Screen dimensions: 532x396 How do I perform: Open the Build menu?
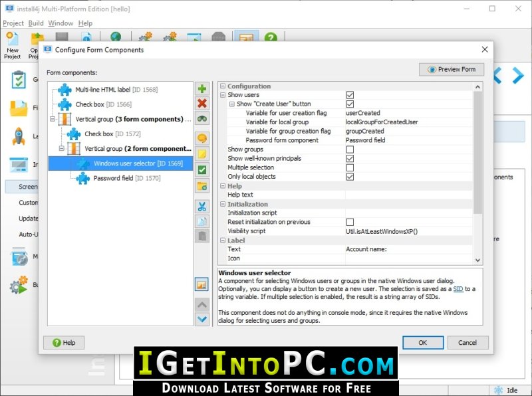point(36,23)
